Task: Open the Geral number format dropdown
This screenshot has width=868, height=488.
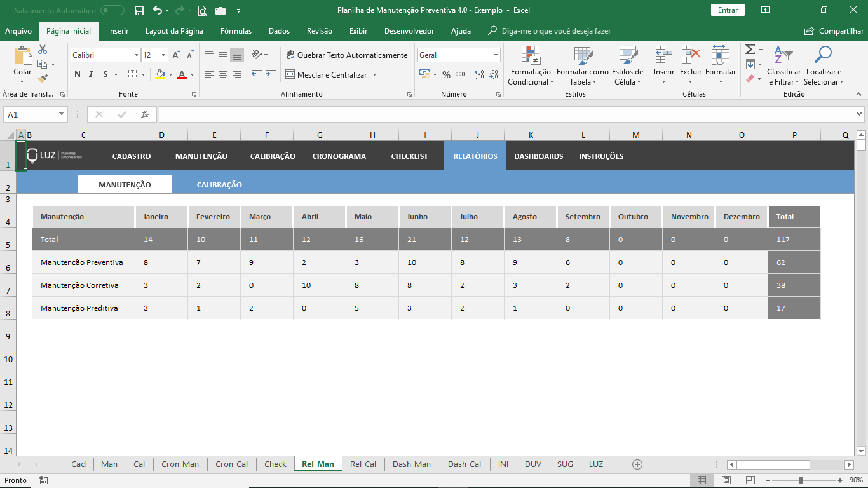Action: point(496,55)
